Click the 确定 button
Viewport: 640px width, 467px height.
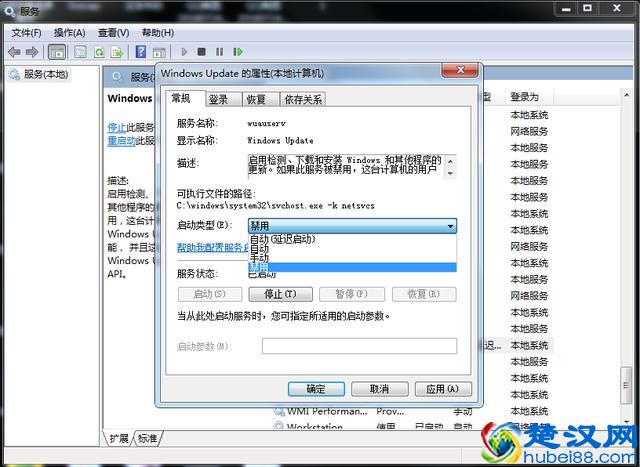[x=316, y=389]
